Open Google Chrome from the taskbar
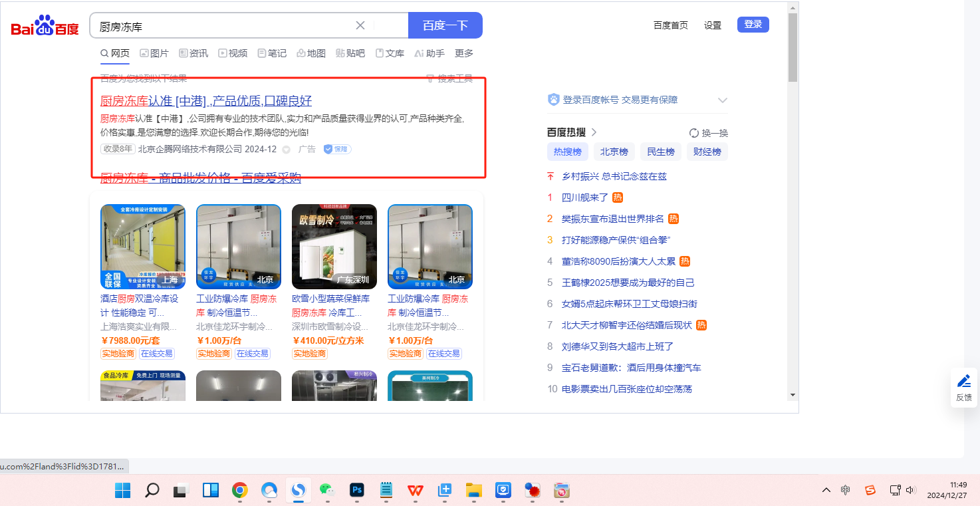Screen dimensions: 980x506 coord(240,491)
